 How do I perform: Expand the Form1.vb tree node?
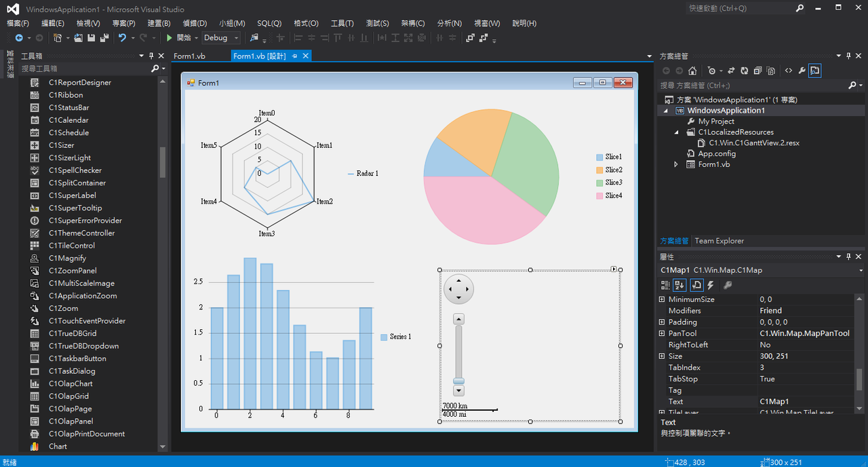pyautogui.click(x=676, y=164)
